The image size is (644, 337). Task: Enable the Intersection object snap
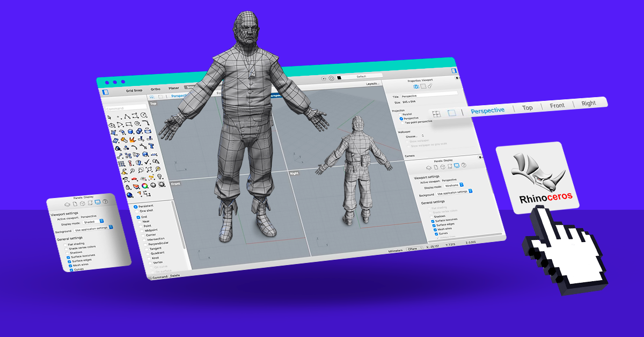click(144, 240)
